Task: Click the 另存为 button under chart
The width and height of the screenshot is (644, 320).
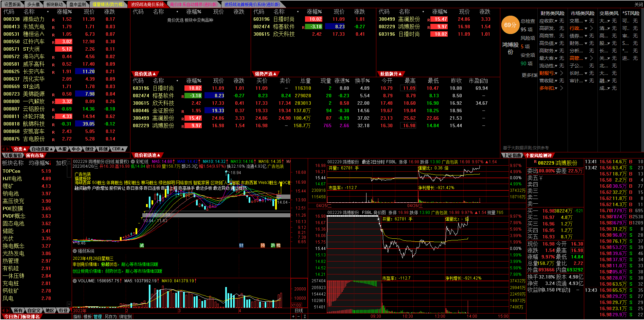Action: pos(110,317)
